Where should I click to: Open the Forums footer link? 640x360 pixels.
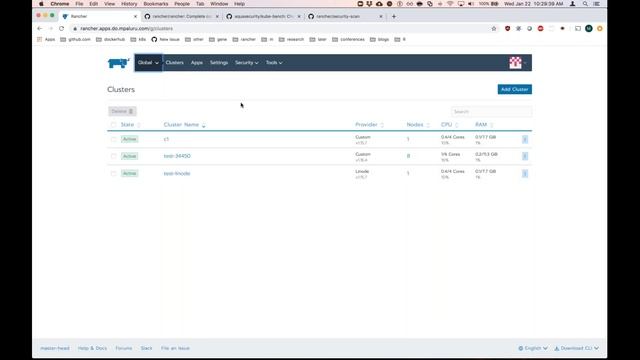[x=124, y=348]
